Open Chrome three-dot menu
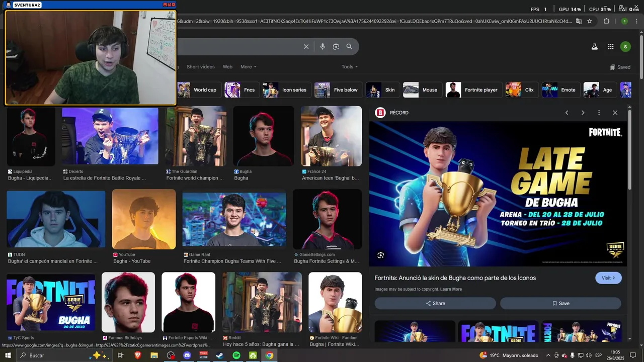644x362 pixels. pyautogui.click(x=636, y=21)
